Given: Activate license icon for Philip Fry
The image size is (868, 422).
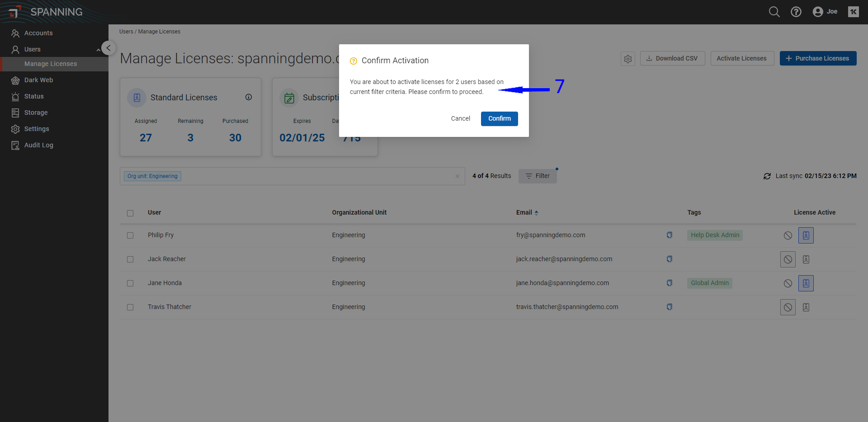Looking at the screenshot, I should point(806,235).
